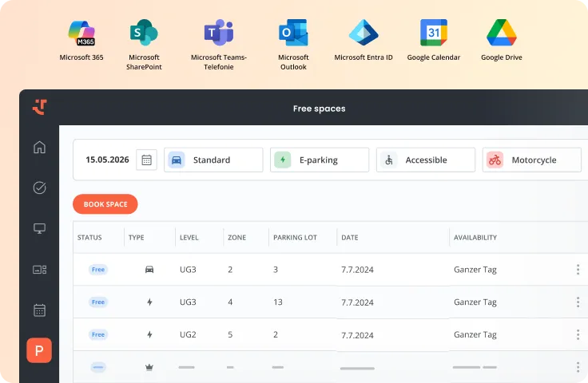
Task: Click Ganzer Tag in UG2 row
Action: [x=475, y=334]
